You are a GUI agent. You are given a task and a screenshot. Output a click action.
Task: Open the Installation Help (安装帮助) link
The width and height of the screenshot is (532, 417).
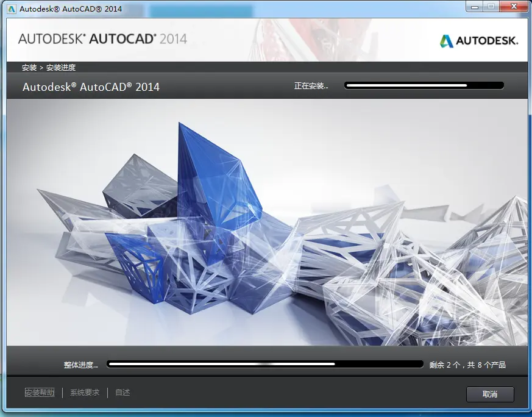pos(40,393)
